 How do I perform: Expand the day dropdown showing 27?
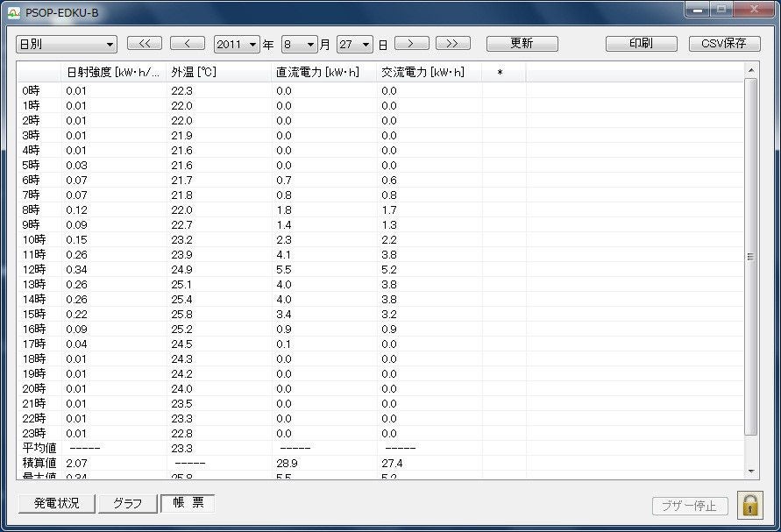(x=355, y=45)
